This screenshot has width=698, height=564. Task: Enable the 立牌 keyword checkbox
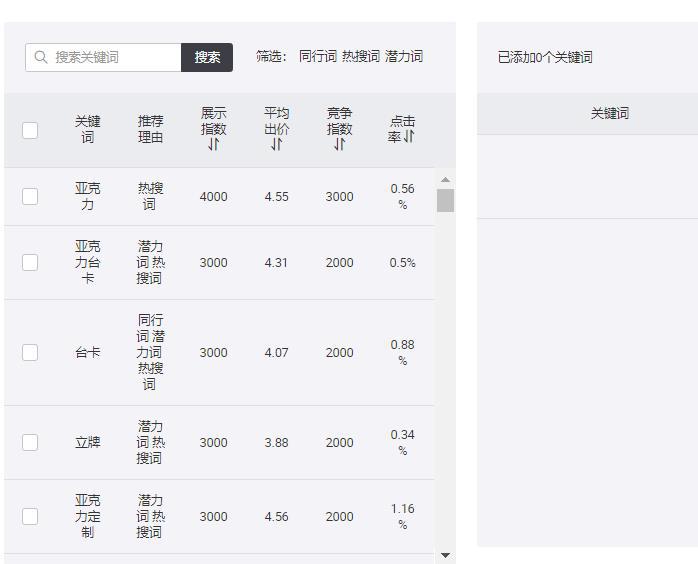pyautogui.click(x=30, y=443)
